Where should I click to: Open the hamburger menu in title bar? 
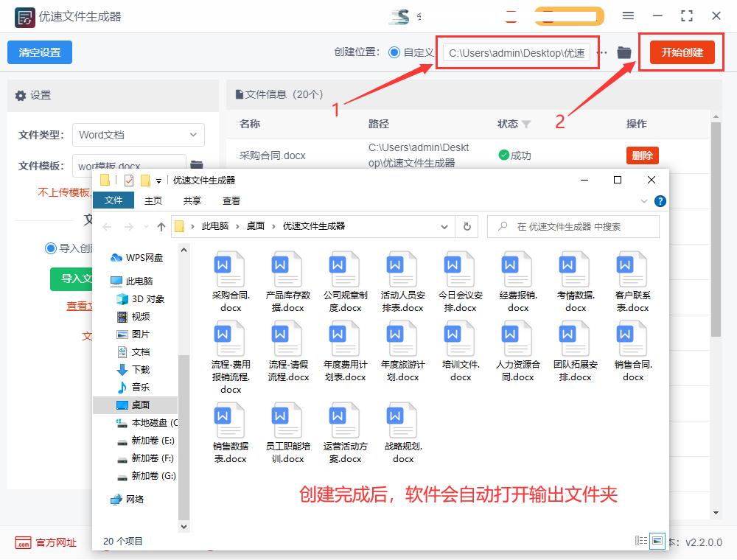click(629, 15)
